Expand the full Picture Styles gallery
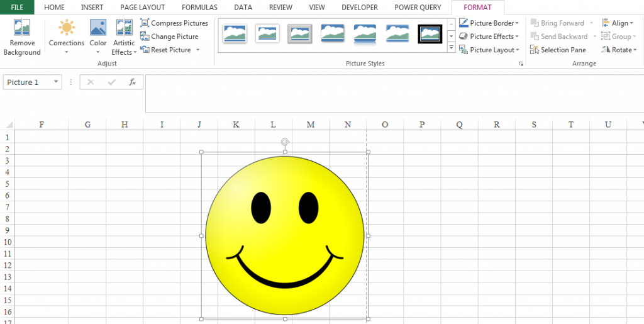 coord(452,48)
